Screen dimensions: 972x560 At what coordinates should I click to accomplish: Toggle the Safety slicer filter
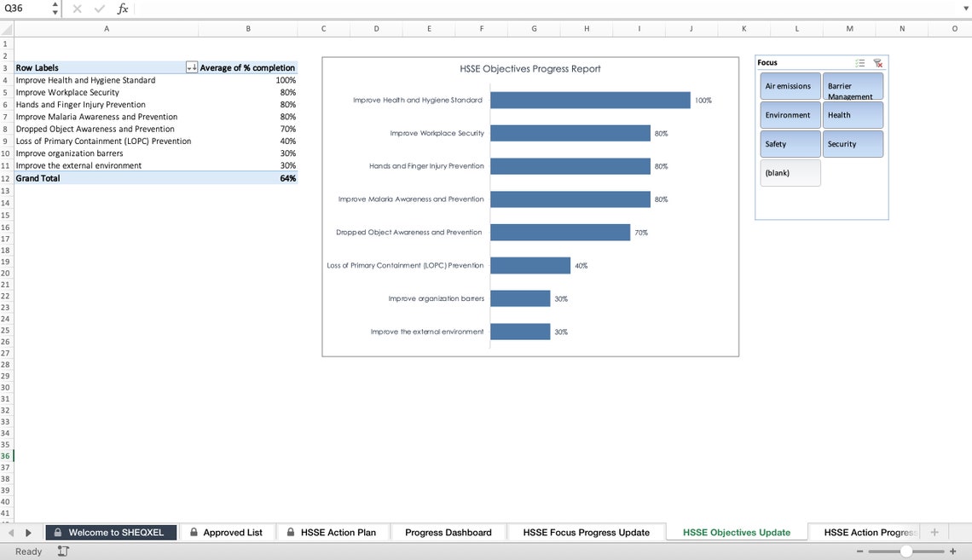coord(790,143)
